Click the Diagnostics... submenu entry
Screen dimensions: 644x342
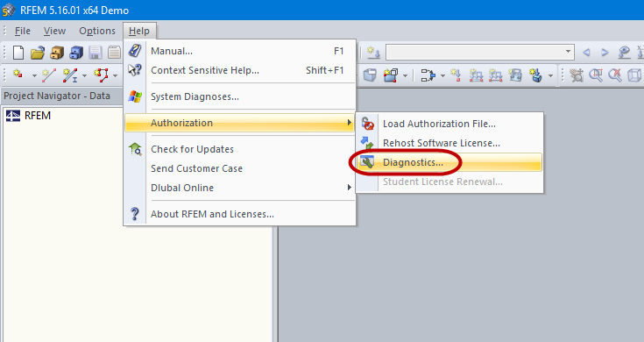click(449, 162)
